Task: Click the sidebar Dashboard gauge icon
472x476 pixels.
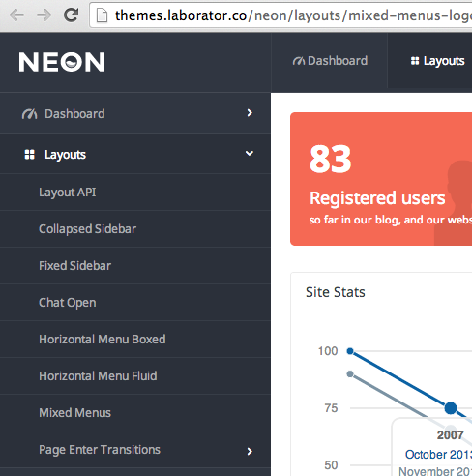Action: (29, 114)
